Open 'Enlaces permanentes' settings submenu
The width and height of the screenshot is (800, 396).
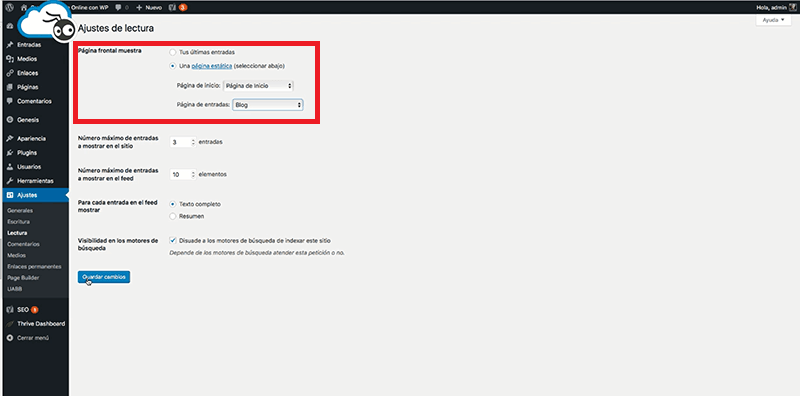point(34,266)
